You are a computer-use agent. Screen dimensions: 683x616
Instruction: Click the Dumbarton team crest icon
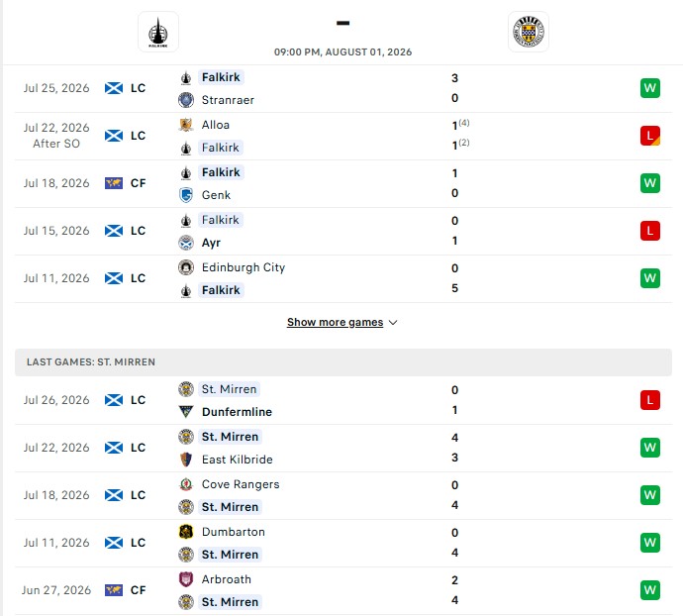[186, 532]
